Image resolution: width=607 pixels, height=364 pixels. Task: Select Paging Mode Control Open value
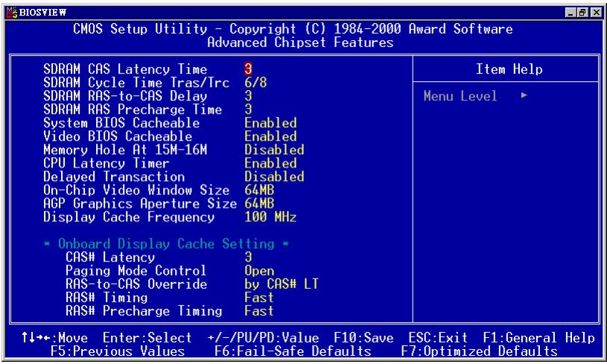pos(259,271)
